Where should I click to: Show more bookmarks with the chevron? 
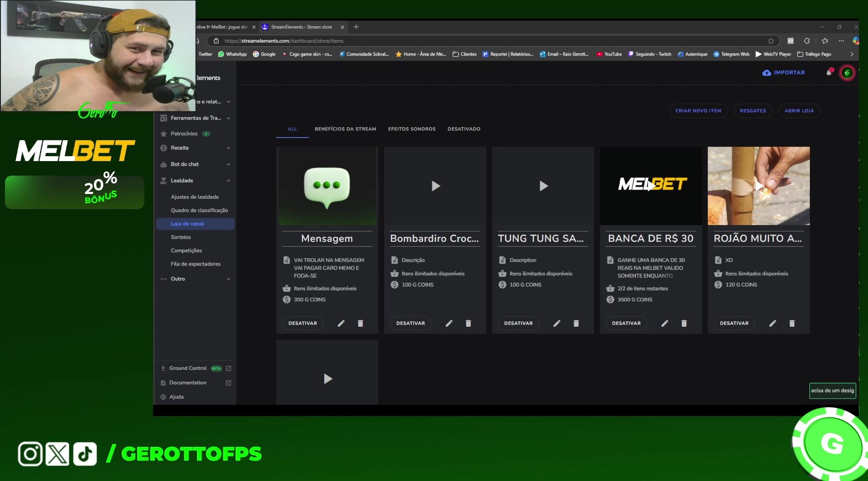[852, 54]
